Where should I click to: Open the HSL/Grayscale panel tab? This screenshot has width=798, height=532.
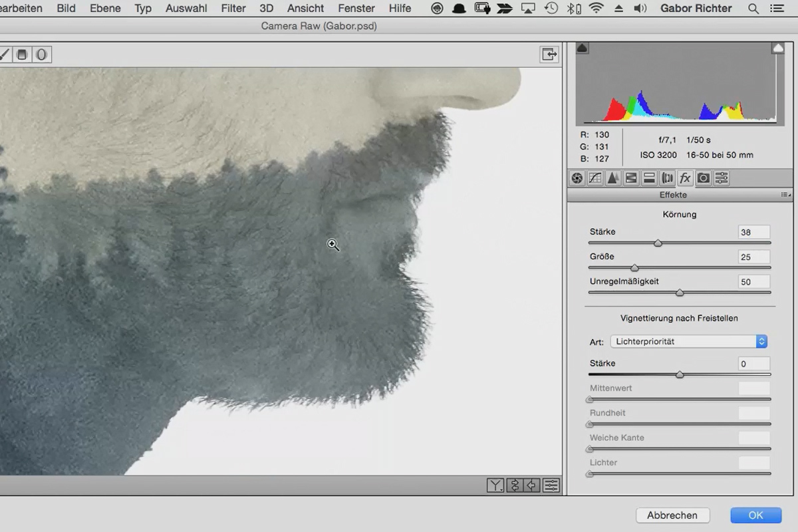coord(631,178)
